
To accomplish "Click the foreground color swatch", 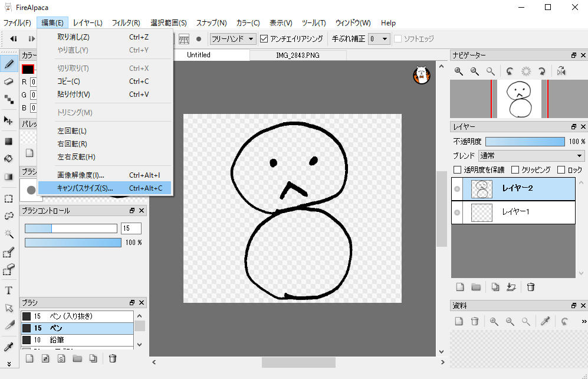I will (28, 69).
